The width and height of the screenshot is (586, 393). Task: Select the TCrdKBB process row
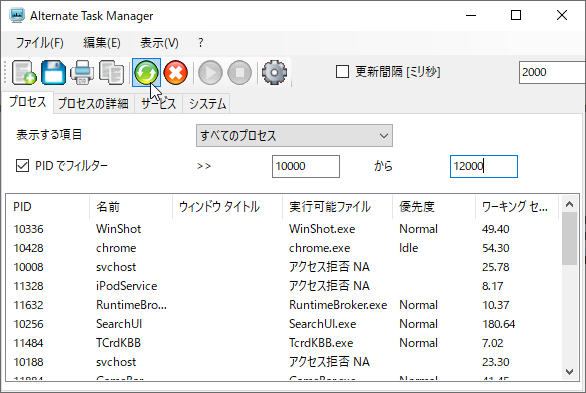(283, 343)
